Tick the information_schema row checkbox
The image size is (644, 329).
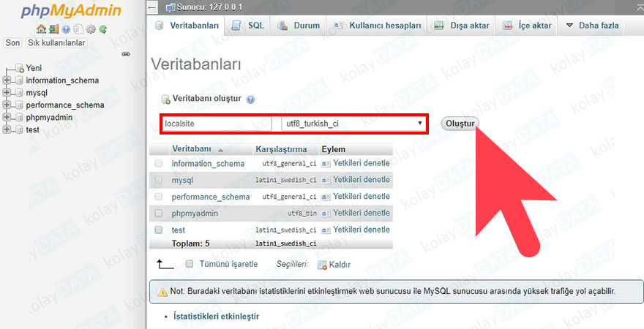point(159,164)
